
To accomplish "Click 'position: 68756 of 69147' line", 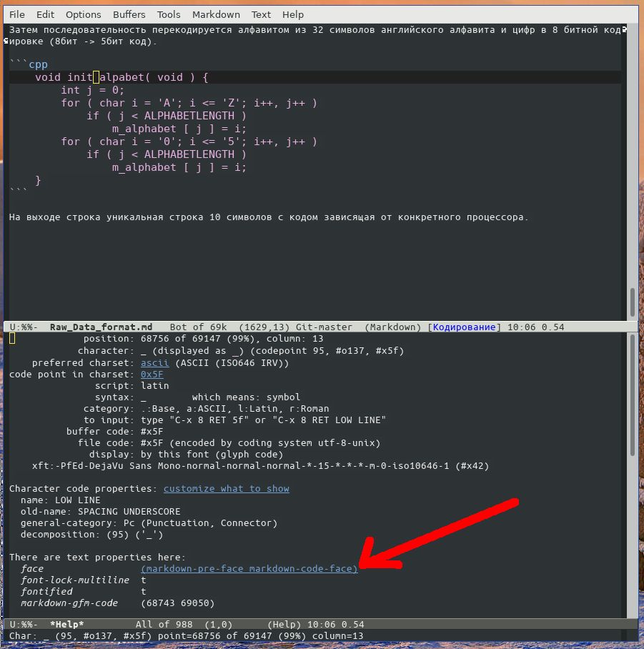I will point(203,339).
